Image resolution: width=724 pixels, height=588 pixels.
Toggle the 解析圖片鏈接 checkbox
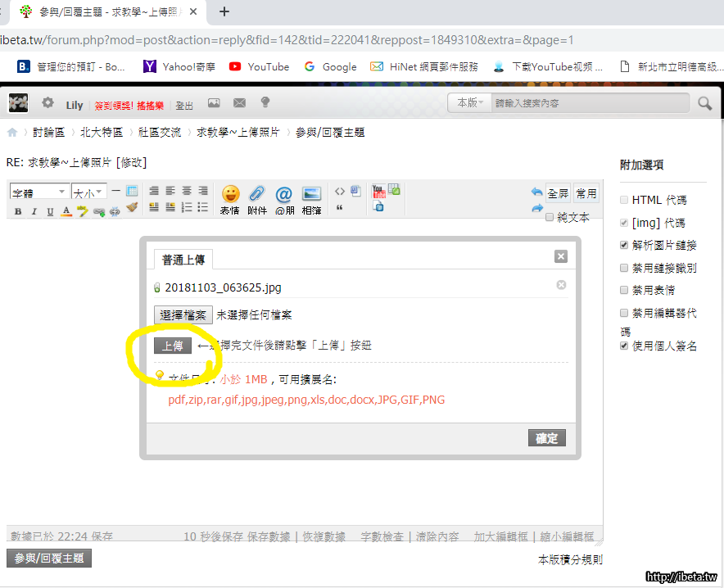pyautogui.click(x=625, y=245)
